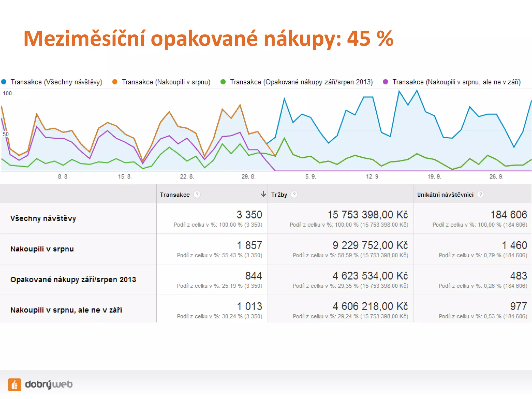
Task: Click the orange Nakoupili v srpnu legend dot
Action: point(115,82)
